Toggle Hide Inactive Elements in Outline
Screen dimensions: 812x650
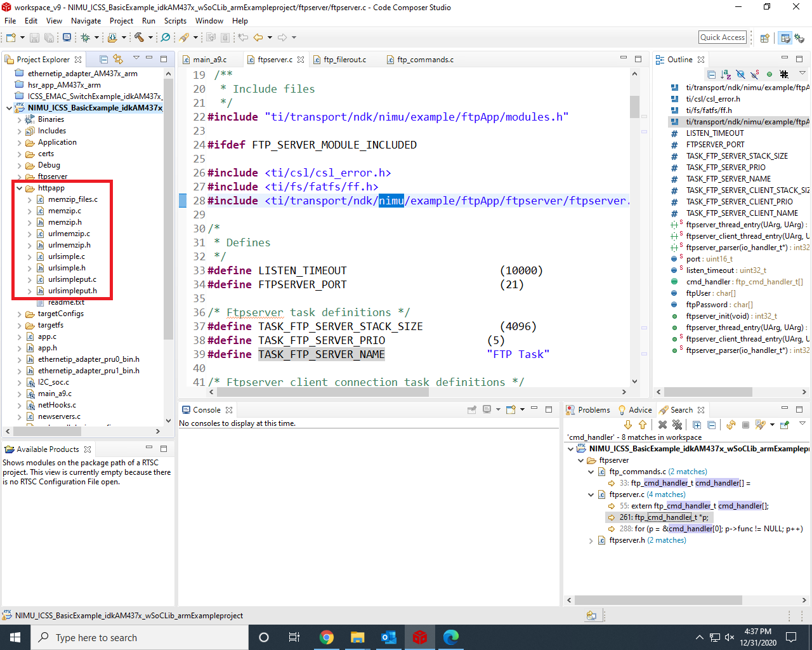(x=784, y=74)
